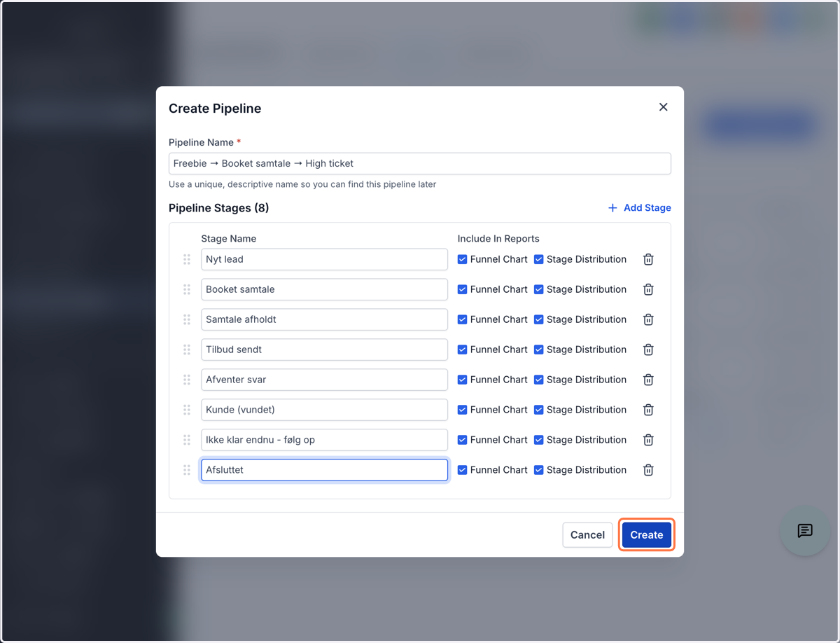
Task: Click drag handle for Booket samtale stage
Action: [x=187, y=289]
